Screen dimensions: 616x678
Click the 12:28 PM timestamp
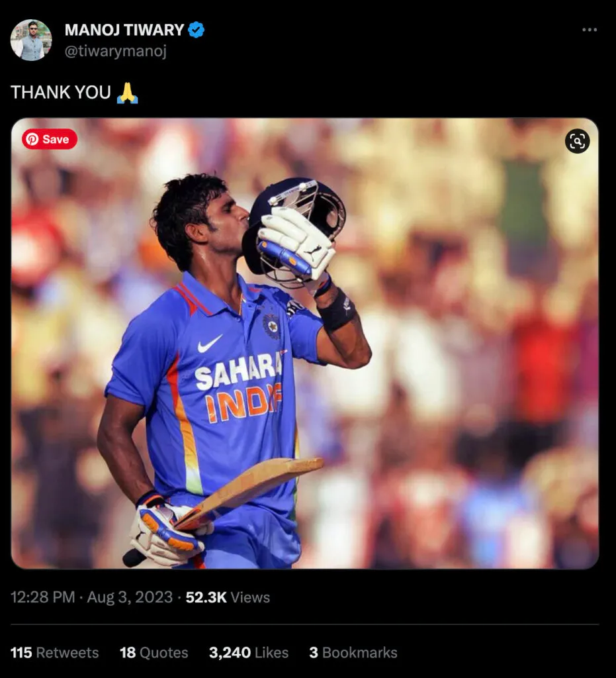[42, 597]
